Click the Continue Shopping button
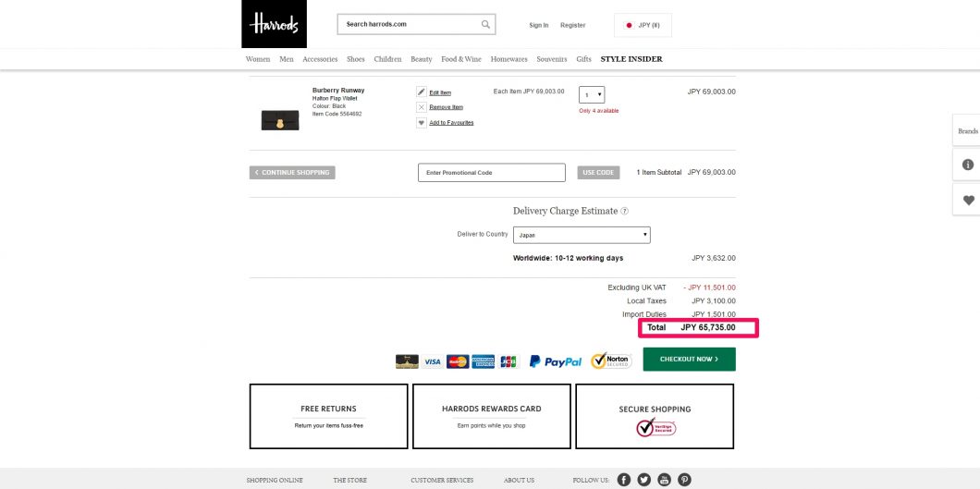The width and height of the screenshot is (980, 489). pos(292,172)
